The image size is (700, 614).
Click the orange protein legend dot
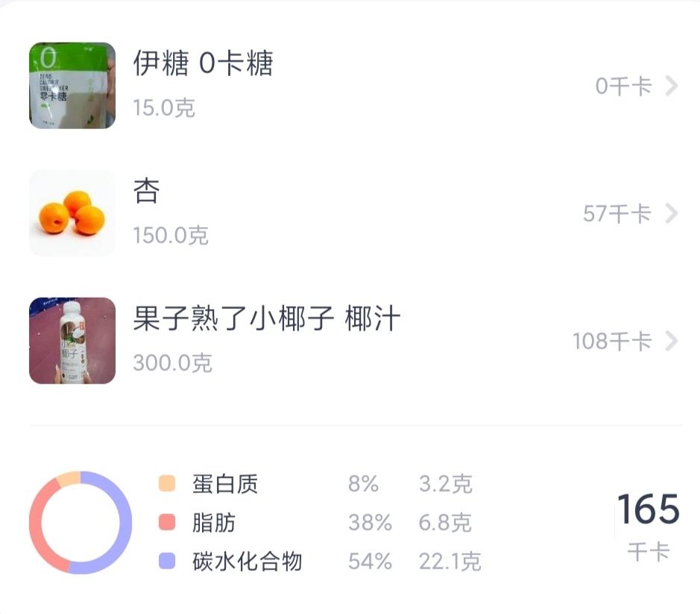[165, 483]
